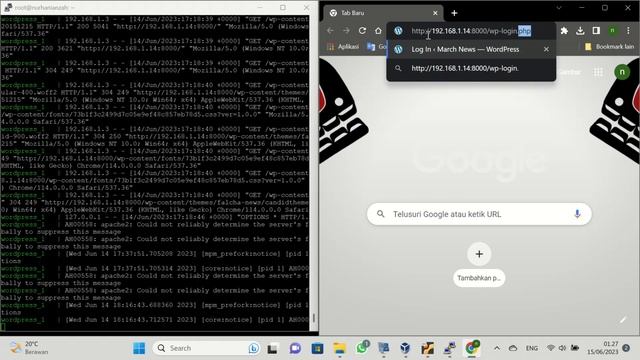Open Bing chat icon in taskbar search
The width and height of the screenshot is (640, 360).
[253, 348]
